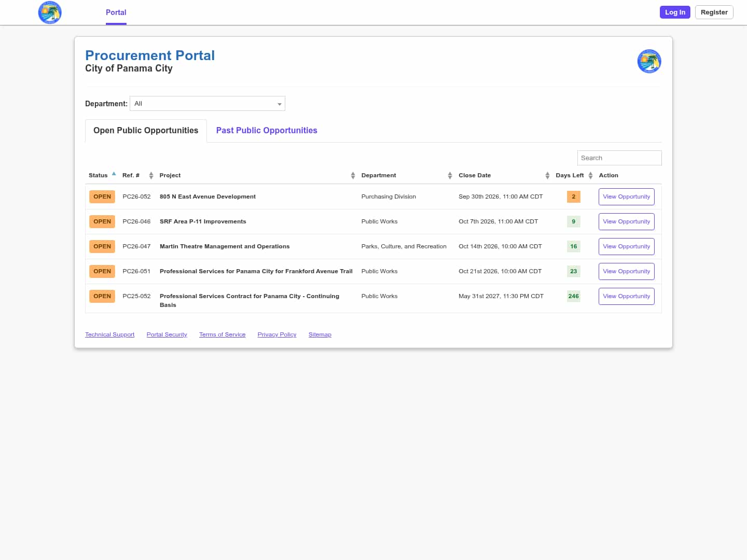The image size is (747, 560).
Task: View Opportunity for PC25-052 Continuing Basis contract
Action: click(626, 297)
